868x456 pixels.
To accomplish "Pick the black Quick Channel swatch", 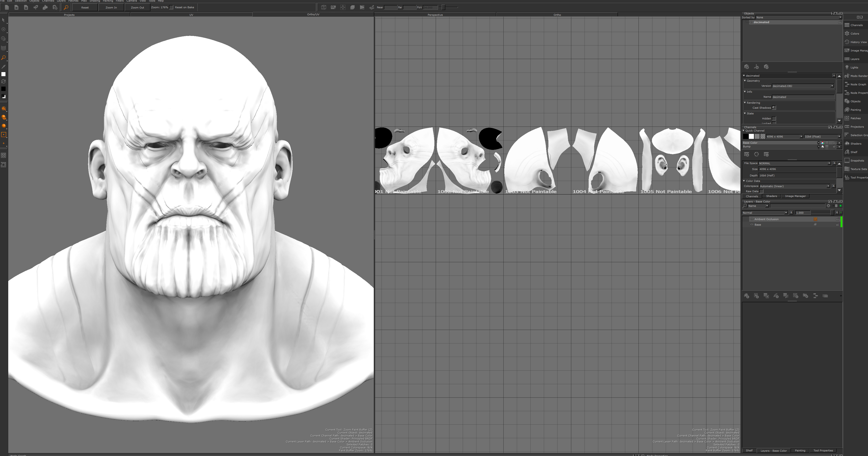I will click(x=746, y=136).
